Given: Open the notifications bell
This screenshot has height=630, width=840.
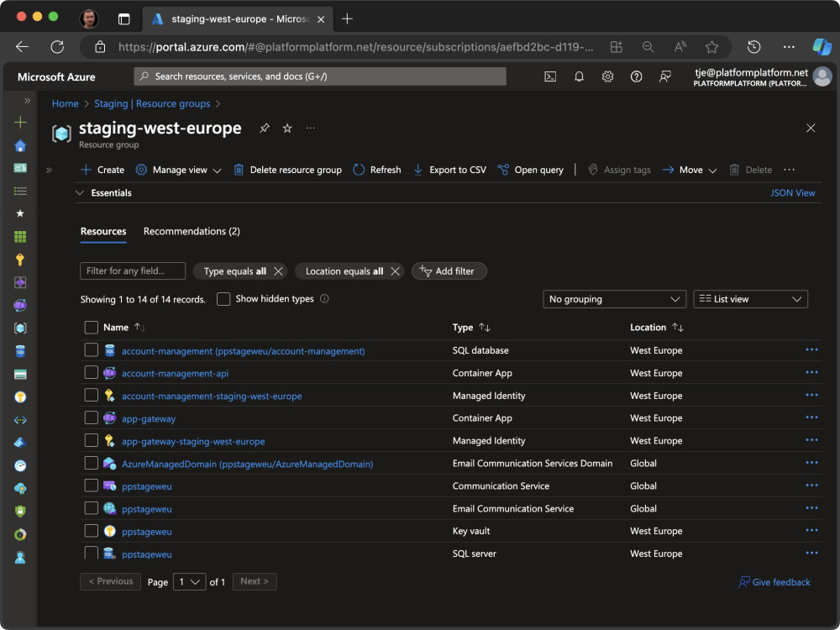Looking at the screenshot, I should tap(579, 76).
